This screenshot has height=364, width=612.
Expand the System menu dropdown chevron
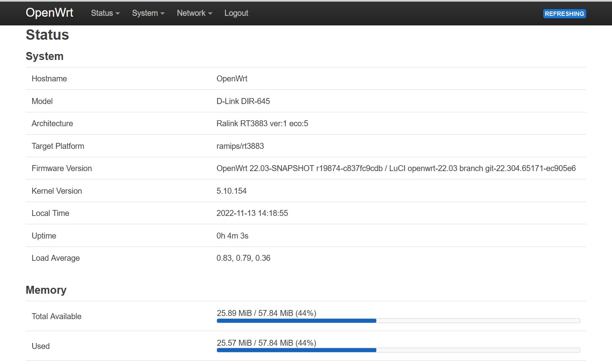point(163,14)
